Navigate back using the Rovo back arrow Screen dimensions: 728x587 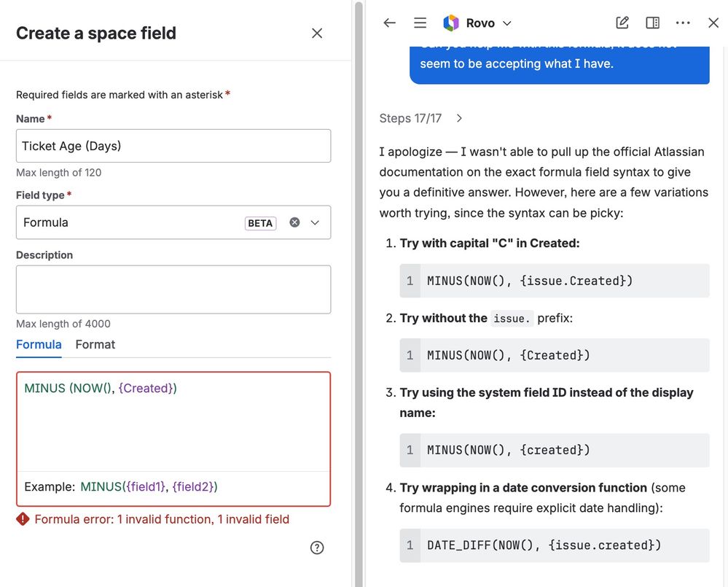389,23
